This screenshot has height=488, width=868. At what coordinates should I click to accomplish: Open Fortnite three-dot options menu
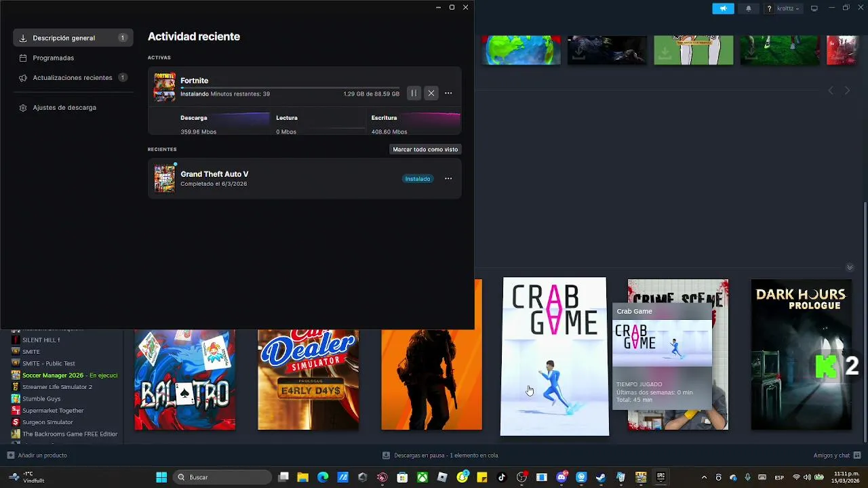[x=448, y=93]
